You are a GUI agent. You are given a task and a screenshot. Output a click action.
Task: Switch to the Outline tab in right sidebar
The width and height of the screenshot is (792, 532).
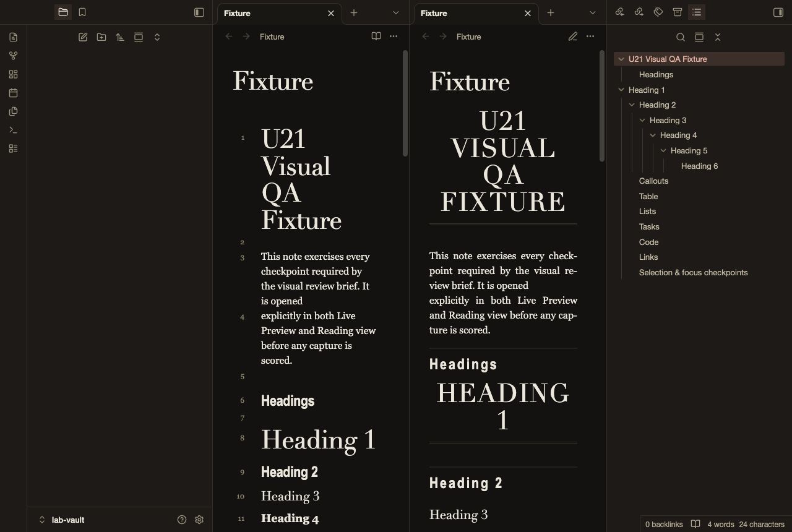point(697,12)
